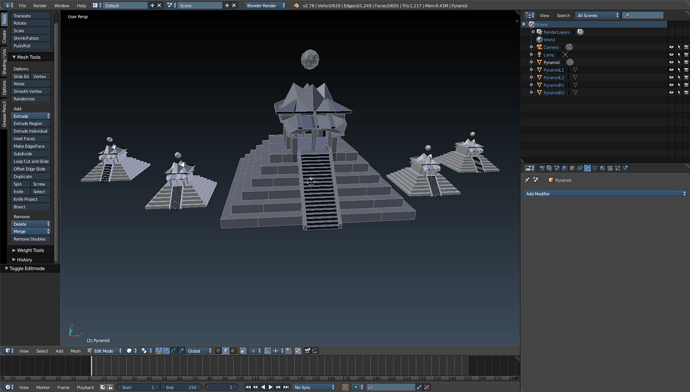Click the 3D view editor type icon

tap(8, 351)
